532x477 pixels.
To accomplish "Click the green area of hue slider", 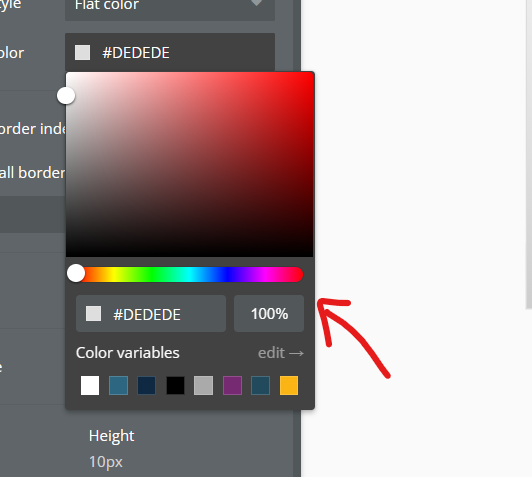I will tap(153, 274).
